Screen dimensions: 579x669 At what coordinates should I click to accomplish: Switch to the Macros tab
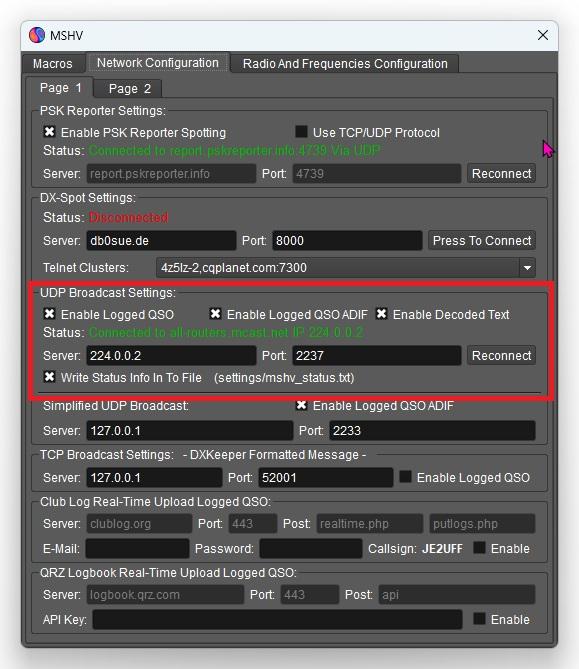click(x=52, y=64)
